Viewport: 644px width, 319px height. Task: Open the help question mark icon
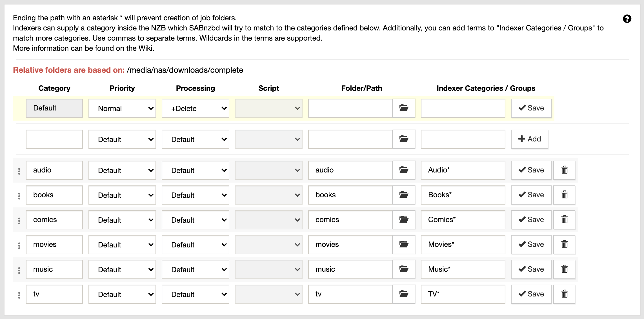tap(627, 19)
